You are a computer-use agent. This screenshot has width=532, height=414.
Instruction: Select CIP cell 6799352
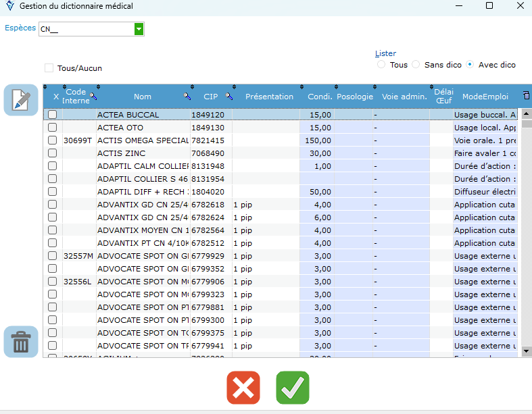tap(211, 269)
